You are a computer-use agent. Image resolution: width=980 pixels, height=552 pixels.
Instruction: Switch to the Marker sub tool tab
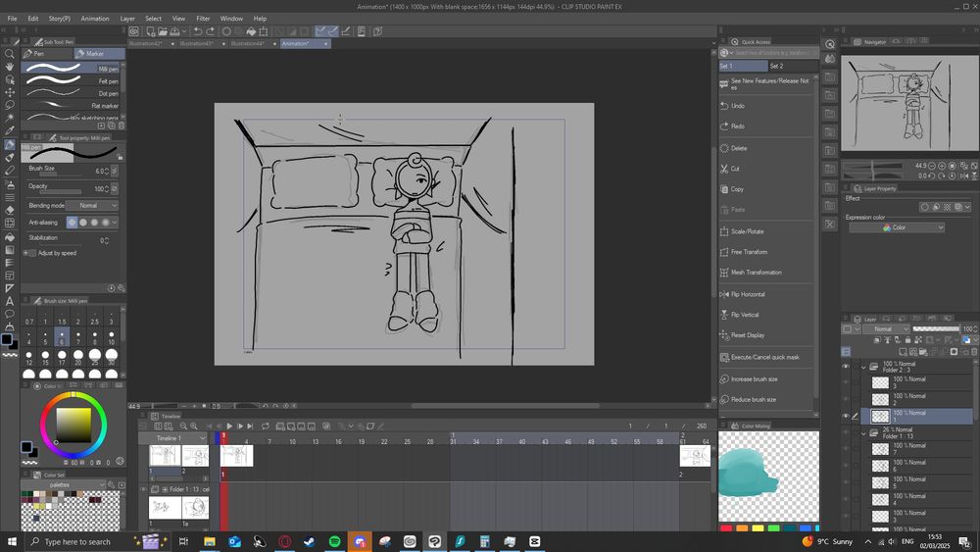[x=99, y=54]
